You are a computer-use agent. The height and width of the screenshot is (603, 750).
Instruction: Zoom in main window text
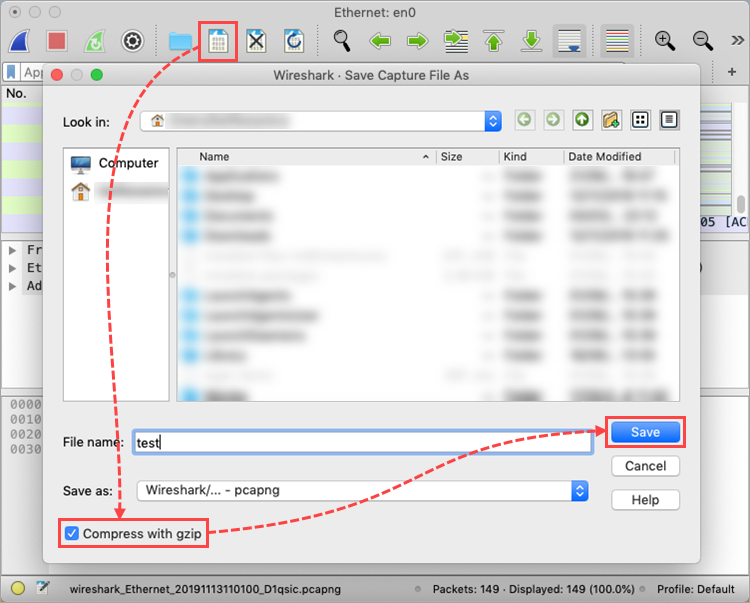(664, 41)
